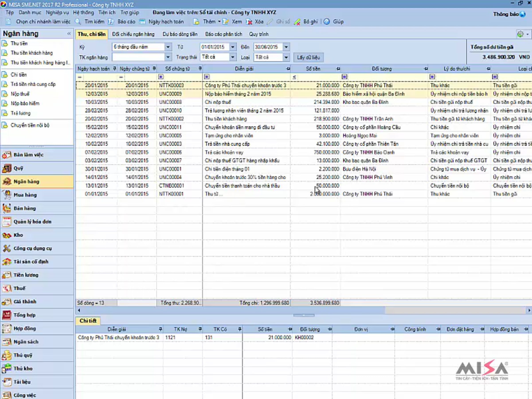The height and width of the screenshot is (399, 532).
Task: Click the Báo cáo report icon
Action: point(111,22)
